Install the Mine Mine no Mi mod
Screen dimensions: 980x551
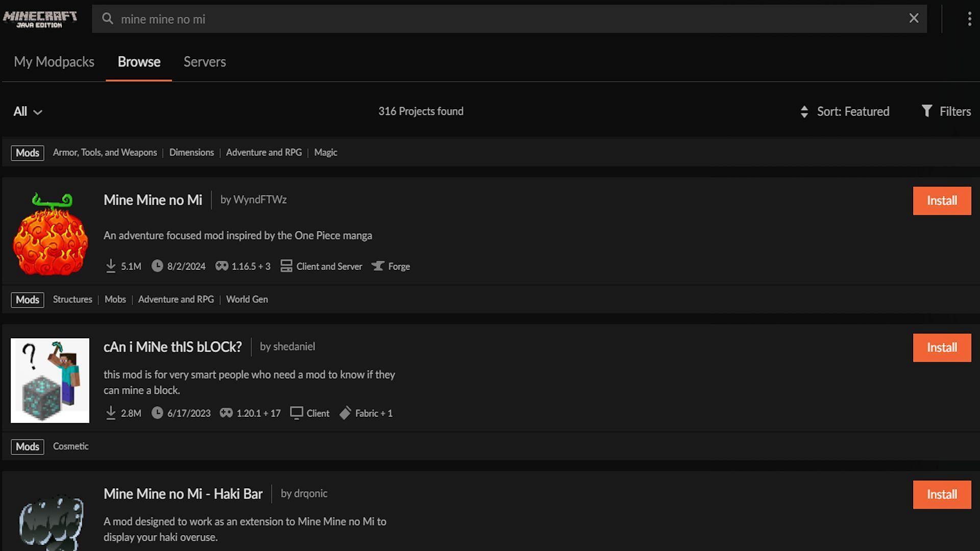[x=942, y=201]
